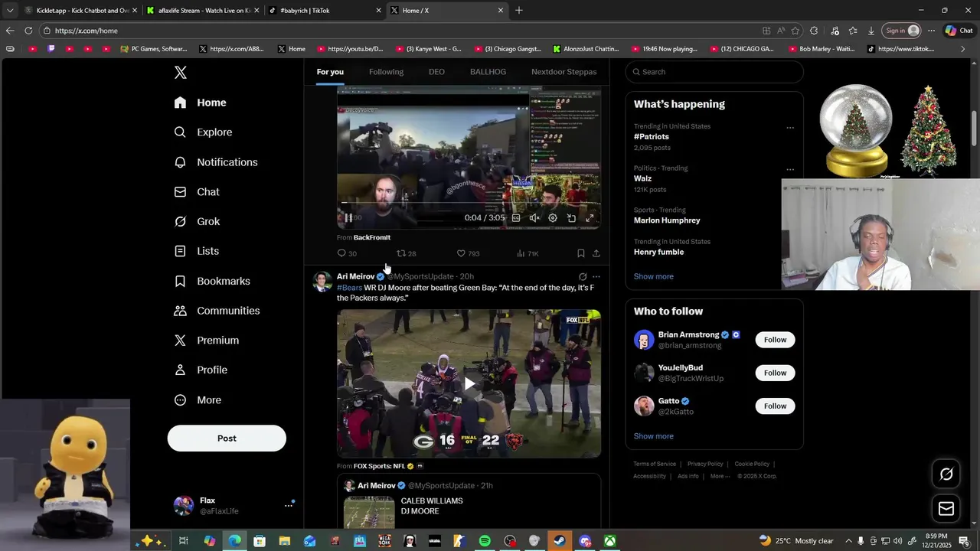This screenshot has width=980, height=551.
Task: Open options for Walz trend
Action: (x=790, y=170)
